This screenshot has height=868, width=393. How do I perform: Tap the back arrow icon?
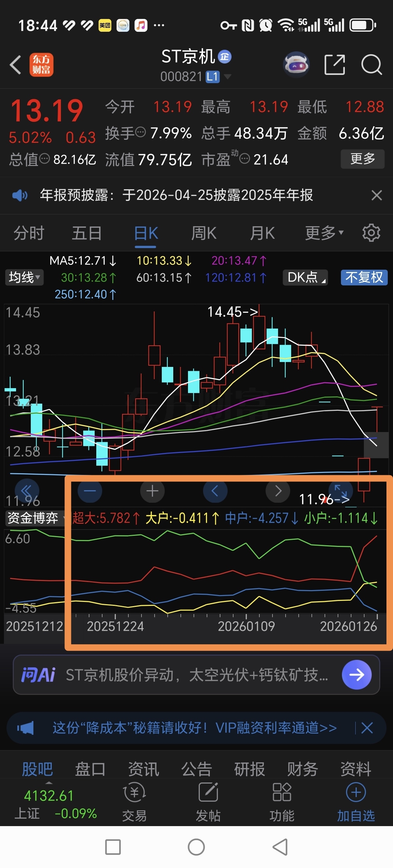(15, 65)
